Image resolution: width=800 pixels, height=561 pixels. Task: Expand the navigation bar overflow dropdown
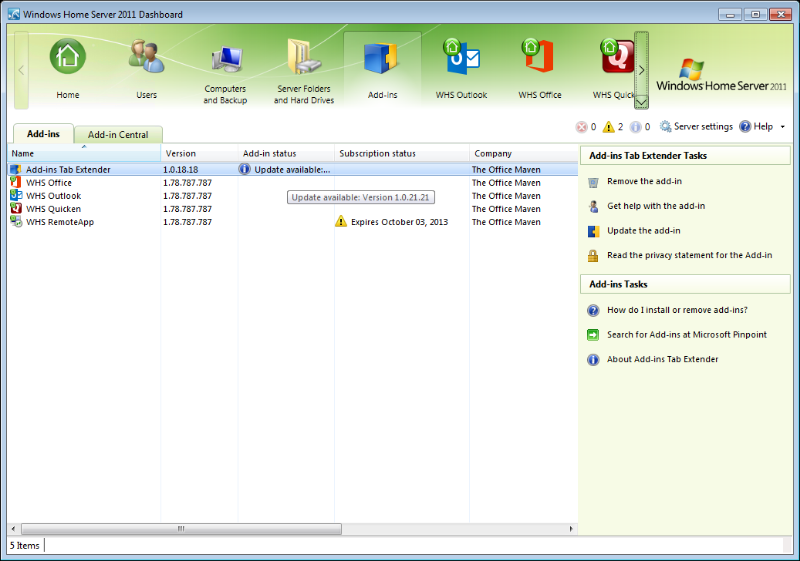coord(641,102)
